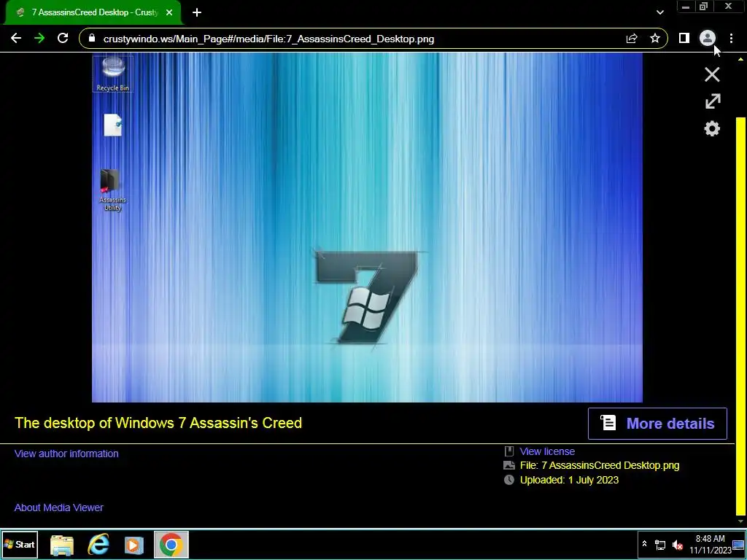The width and height of the screenshot is (747, 560).
Task: Click the Uploaded: 1 July 2023 text
Action: point(569,480)
